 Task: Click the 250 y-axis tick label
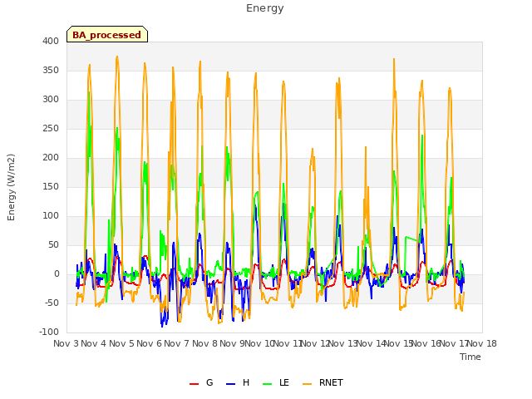point(51,129)
